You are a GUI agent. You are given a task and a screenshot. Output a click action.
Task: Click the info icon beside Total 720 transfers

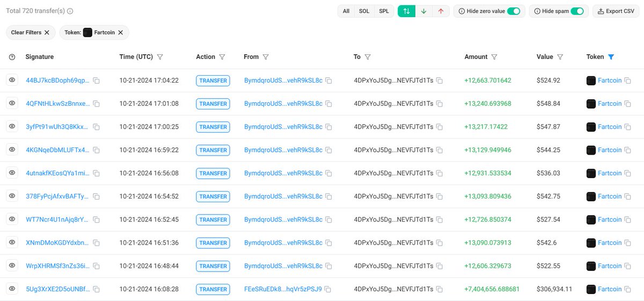(70, 11)
